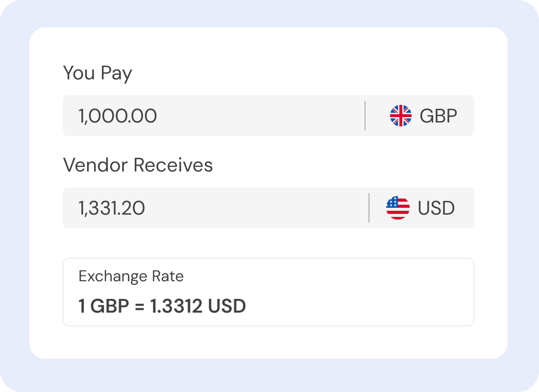The image size is (539, 392).
Task: Click the 1,000.00 amount value
Action: pos(118,116)
